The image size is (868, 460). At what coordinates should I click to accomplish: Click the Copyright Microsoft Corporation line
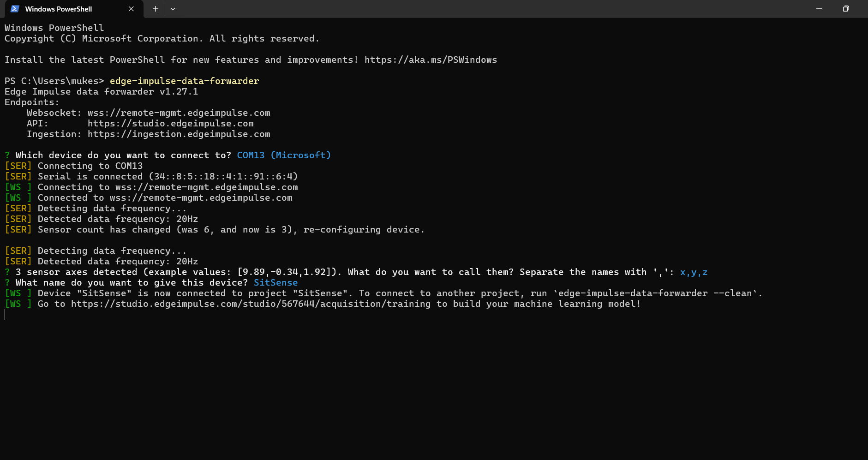[x=162, y=39]
